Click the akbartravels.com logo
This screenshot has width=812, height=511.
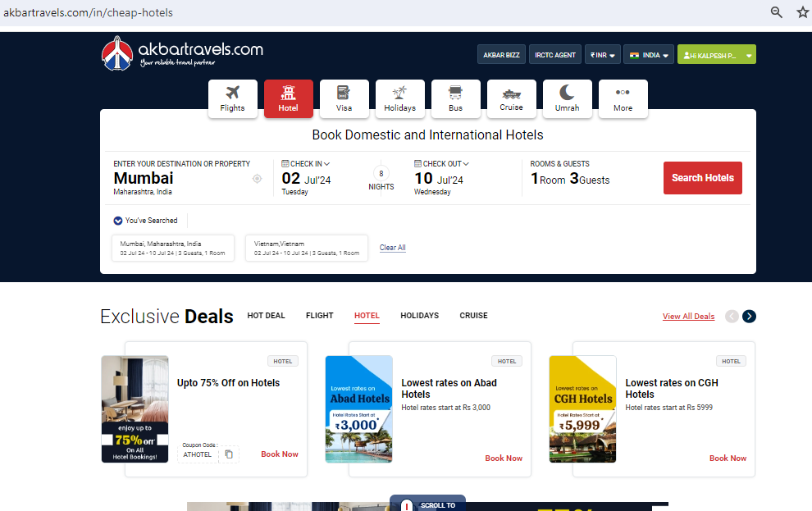[182, 53]
